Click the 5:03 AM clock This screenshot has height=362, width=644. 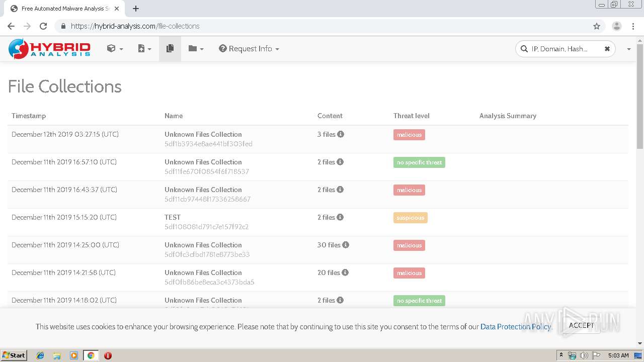[x=618, y=355]
